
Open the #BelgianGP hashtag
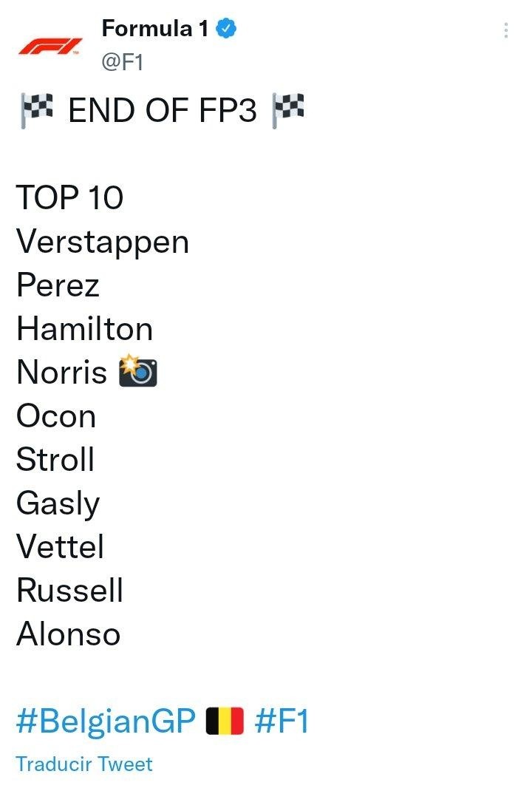(x=106, y=722)
